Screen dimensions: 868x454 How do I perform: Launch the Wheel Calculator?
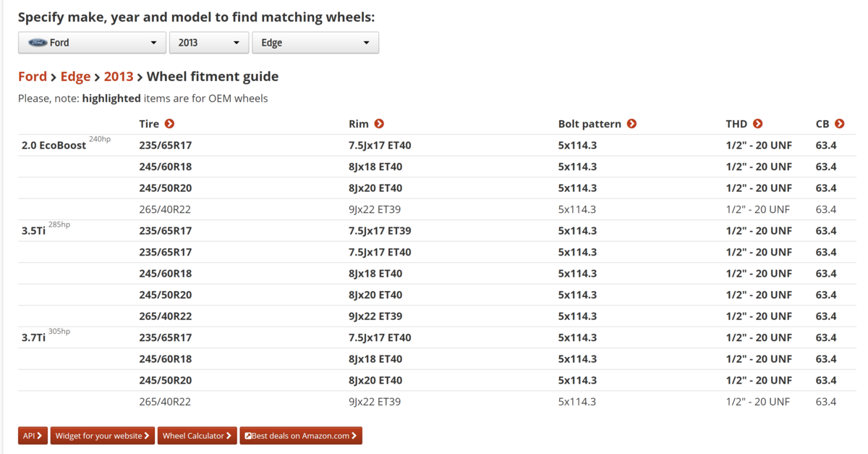point(197,436)
